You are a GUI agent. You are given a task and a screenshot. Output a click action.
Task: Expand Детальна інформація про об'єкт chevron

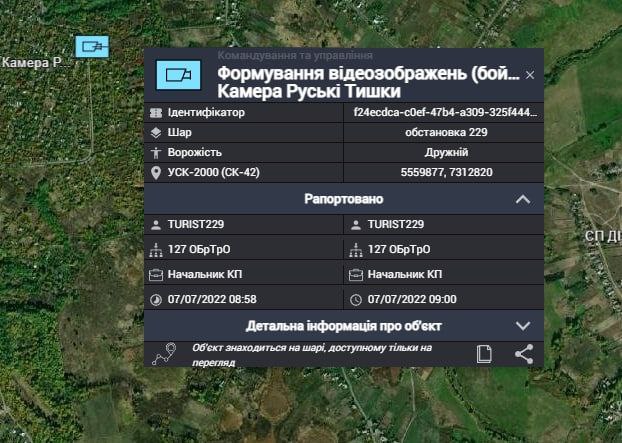pos(523,326)
